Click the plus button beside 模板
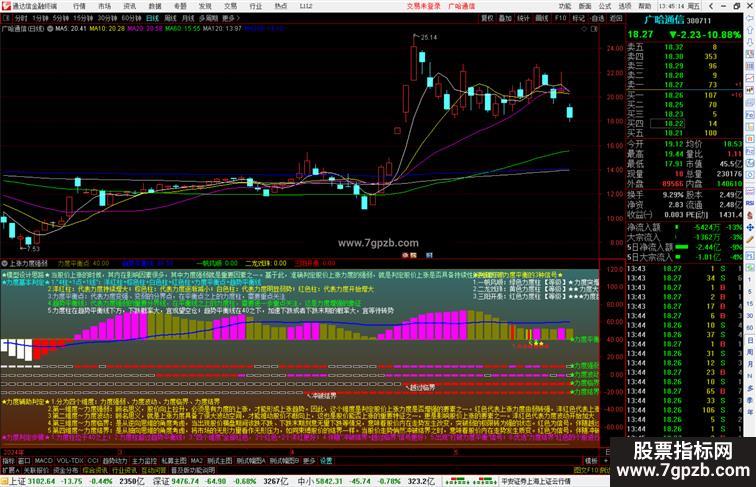 pos(606,461)
